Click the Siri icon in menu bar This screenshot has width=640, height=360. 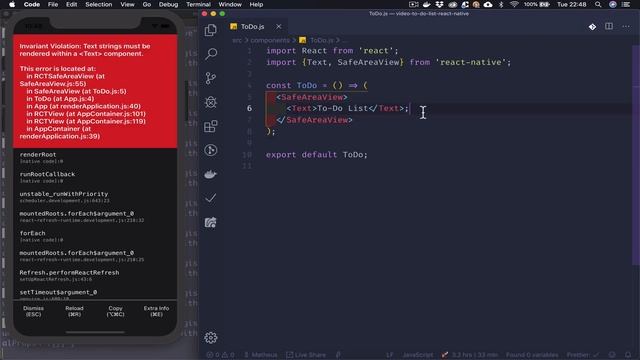click(613, 4)
